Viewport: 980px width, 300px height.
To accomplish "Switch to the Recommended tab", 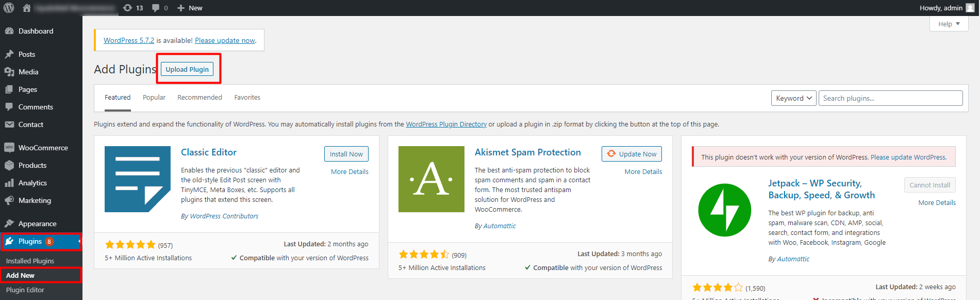I will (200, 98).
